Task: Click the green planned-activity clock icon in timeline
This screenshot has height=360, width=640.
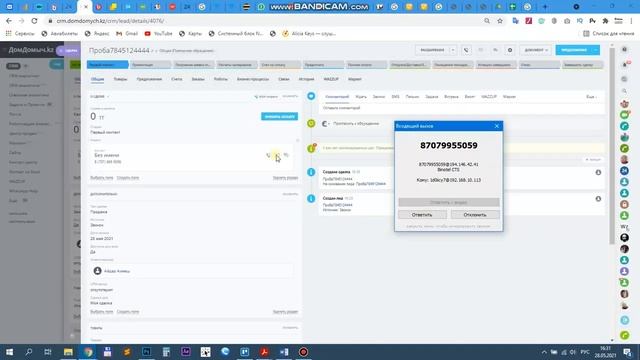Action: [311, 123]
